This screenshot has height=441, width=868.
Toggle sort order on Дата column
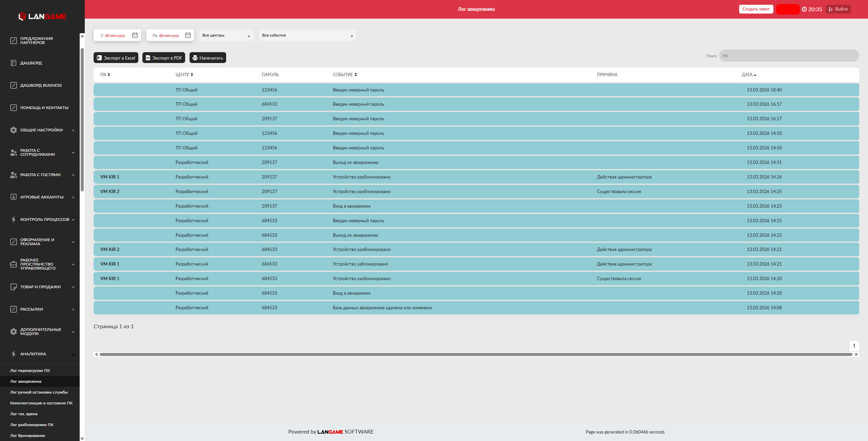(x=749, y=75)
